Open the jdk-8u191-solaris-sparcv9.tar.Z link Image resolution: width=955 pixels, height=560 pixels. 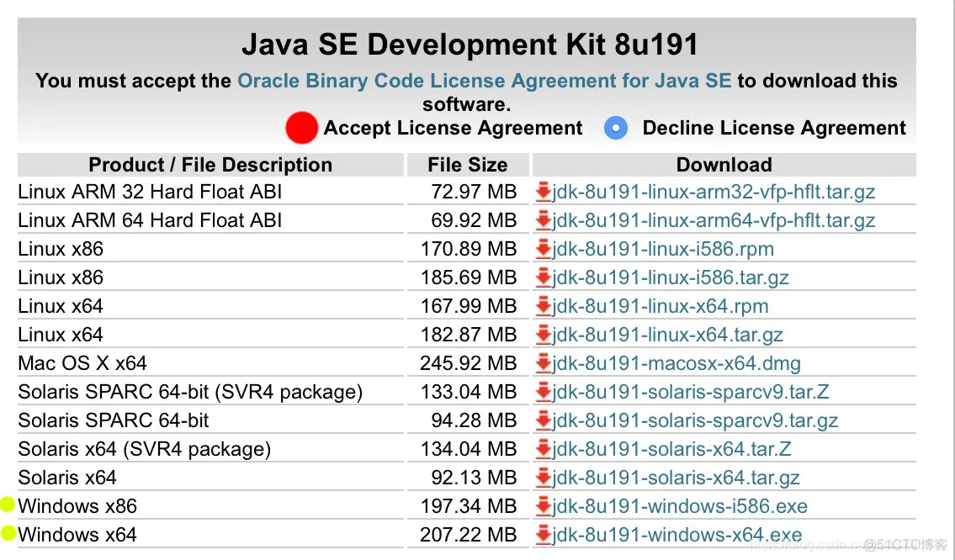point(691,392)
